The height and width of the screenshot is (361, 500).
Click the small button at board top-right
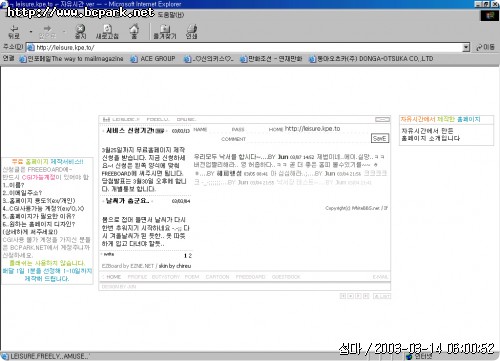pos(382,119)
